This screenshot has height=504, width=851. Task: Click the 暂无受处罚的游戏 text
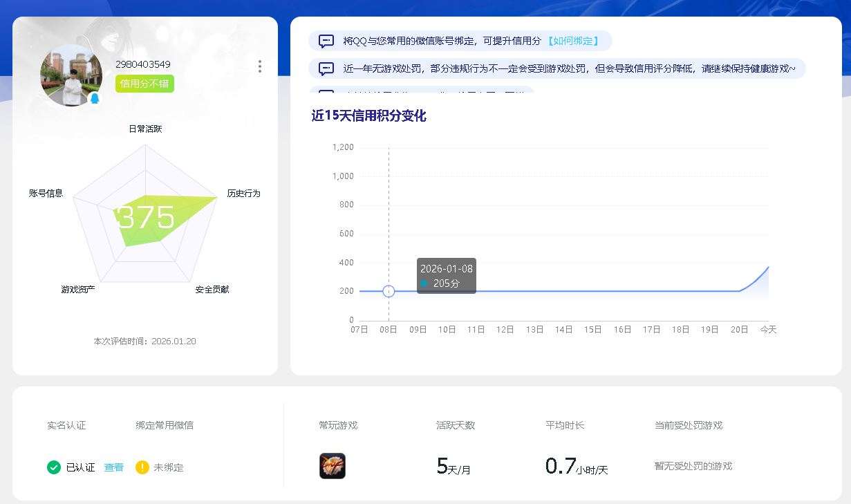click(x=693, y=467)
